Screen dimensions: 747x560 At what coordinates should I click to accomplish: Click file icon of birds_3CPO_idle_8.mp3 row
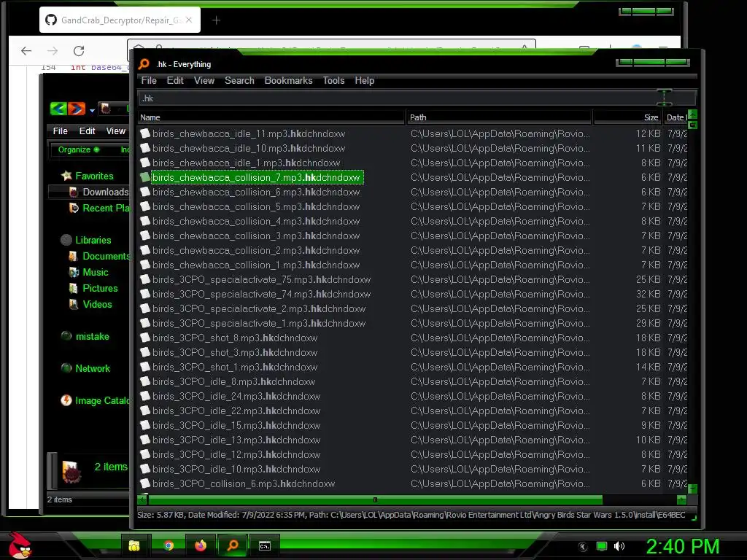tap(145, 381)
